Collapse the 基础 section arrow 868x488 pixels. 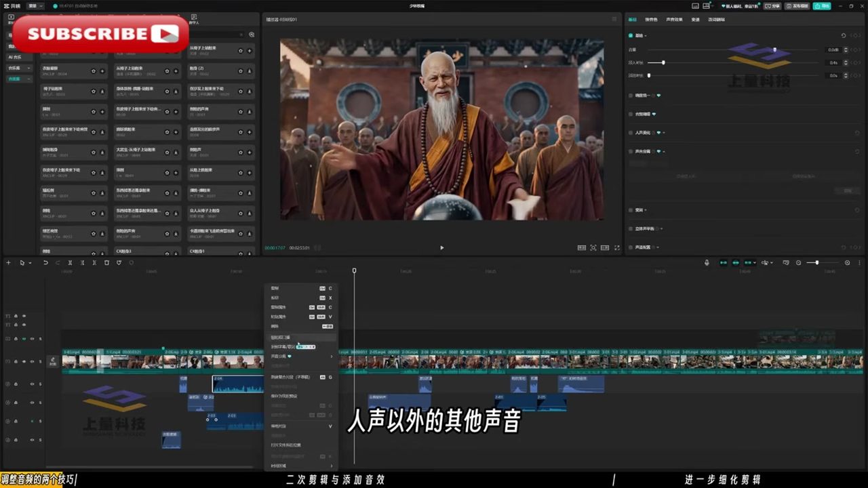(x=646, y=35)
